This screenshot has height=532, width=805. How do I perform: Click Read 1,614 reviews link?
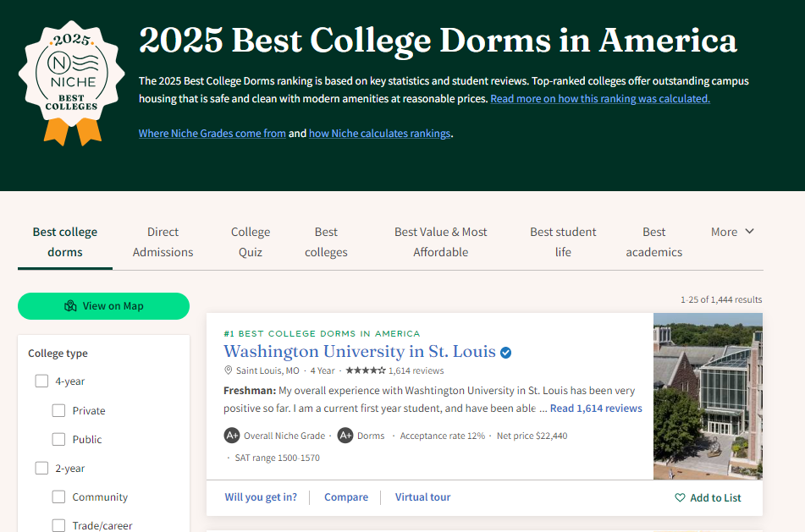coord(596,409)
